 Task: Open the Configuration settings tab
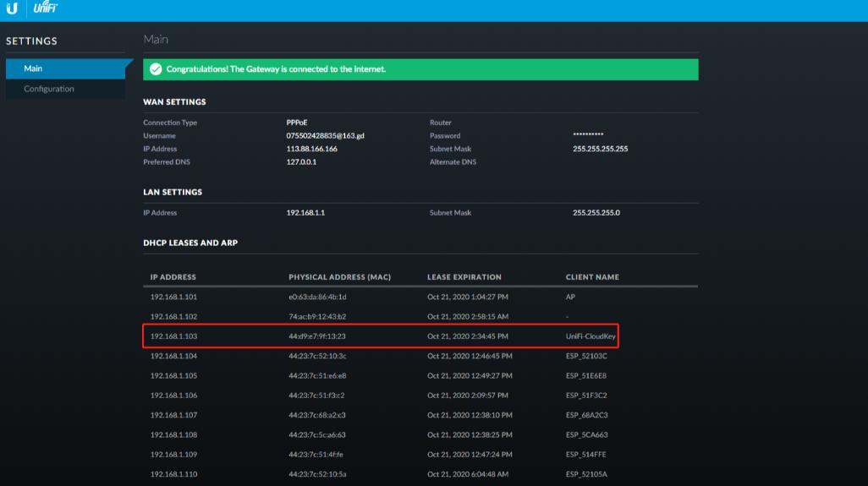pyautogui.click(x=65, y=89)
